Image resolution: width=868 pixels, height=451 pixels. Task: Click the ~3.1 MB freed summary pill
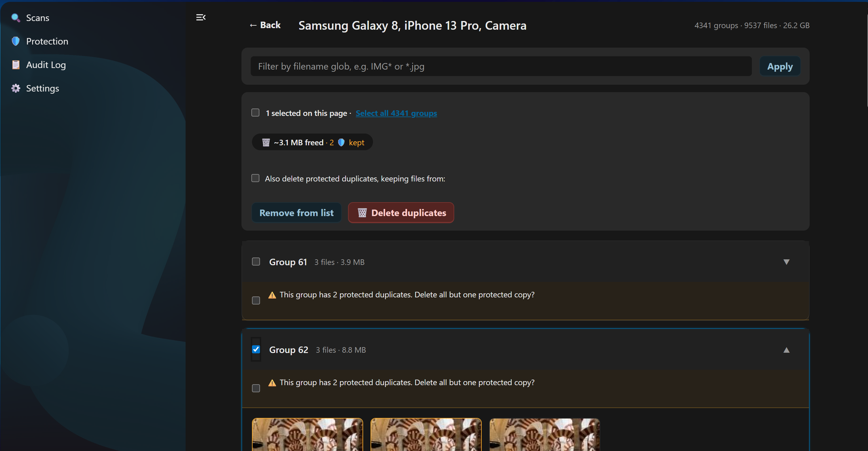(x=312, y=143)
